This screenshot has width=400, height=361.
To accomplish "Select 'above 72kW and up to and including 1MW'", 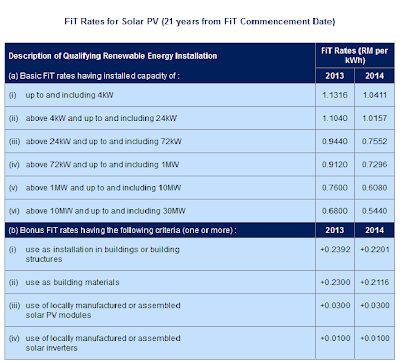I will [102, 165].
